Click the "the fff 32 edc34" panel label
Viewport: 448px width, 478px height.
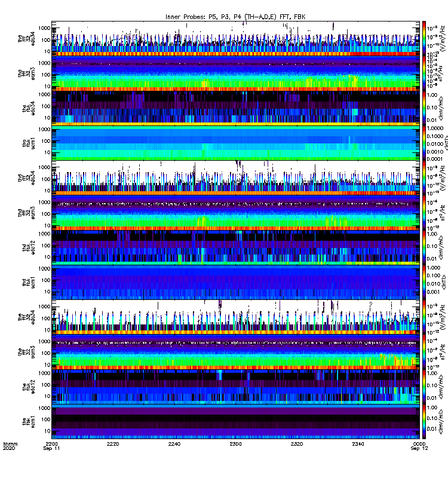point(26,317)
